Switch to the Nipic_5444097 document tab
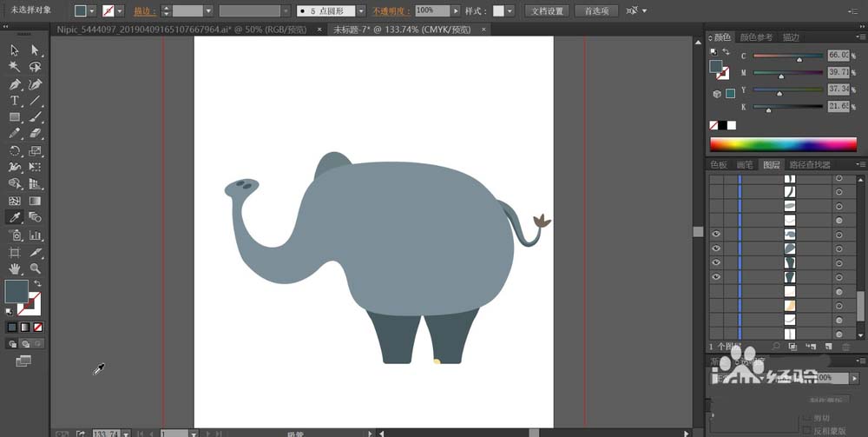The width and height of the screenshot is (868, 437). (181, 30)
